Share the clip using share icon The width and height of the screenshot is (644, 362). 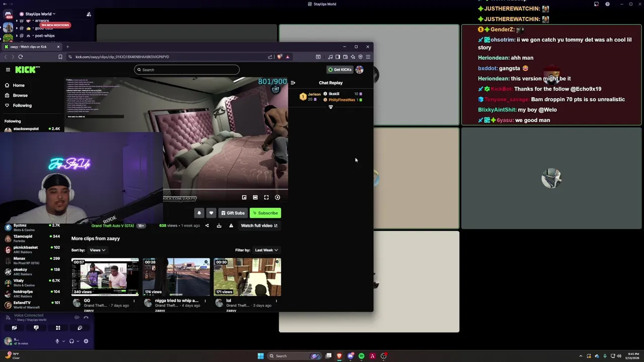coord(207,226)
